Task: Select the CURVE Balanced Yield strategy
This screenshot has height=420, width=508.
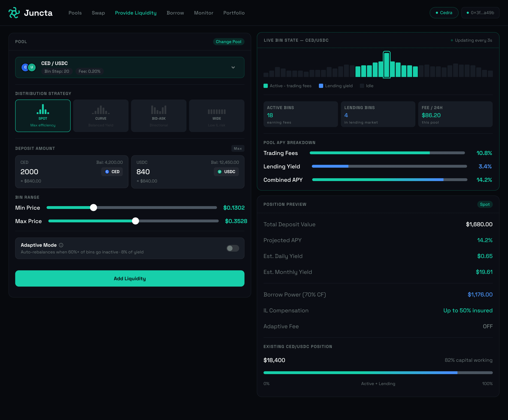Action: coord(101,116)
